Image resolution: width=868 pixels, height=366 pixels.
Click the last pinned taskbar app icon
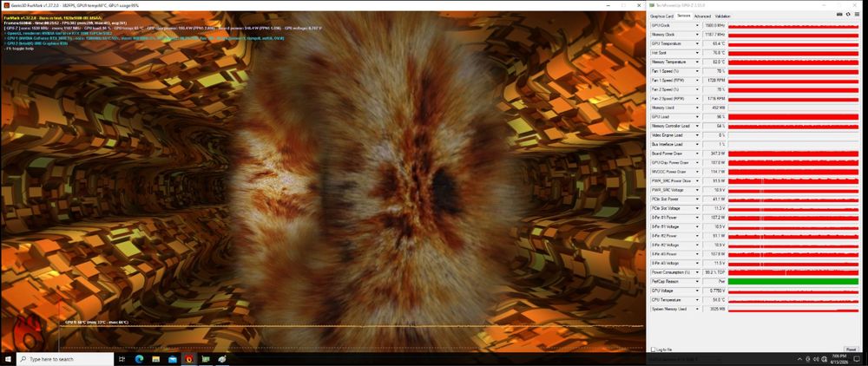point(222,359)
